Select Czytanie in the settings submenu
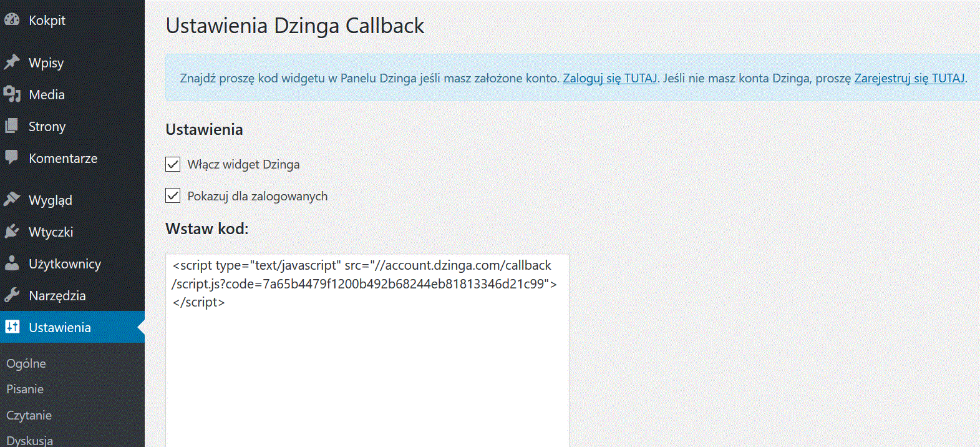This screenshot has width=980, height=447. click(29, 415)
